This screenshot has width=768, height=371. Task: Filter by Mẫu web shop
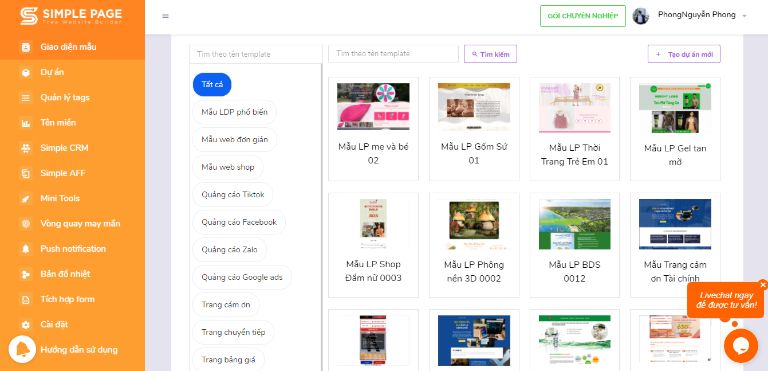point(228,167)
